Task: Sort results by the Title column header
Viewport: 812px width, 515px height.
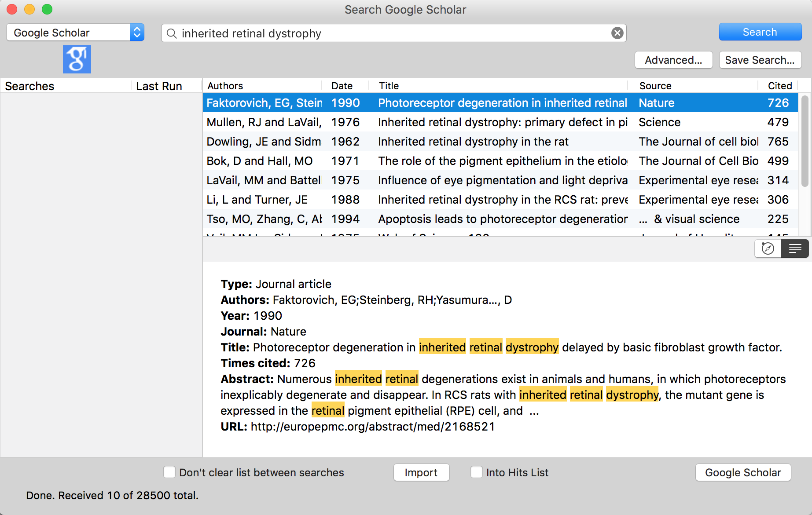Action: point(498,86)
